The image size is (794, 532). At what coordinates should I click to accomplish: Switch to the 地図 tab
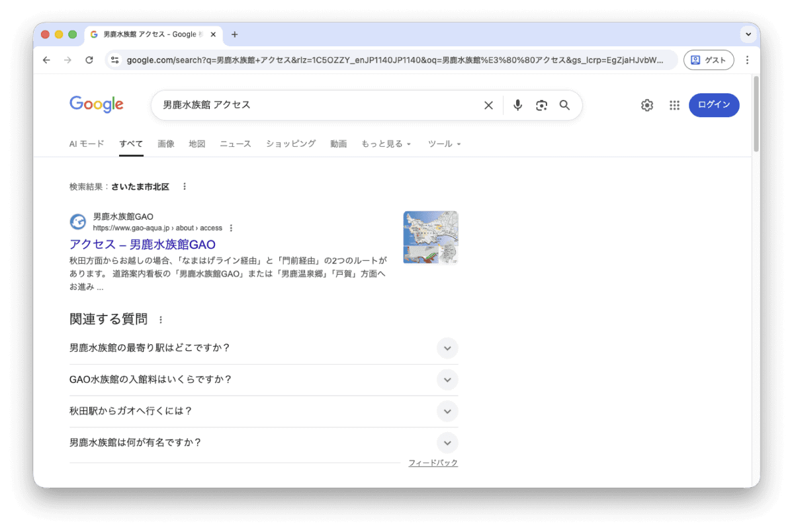(197, 144)
